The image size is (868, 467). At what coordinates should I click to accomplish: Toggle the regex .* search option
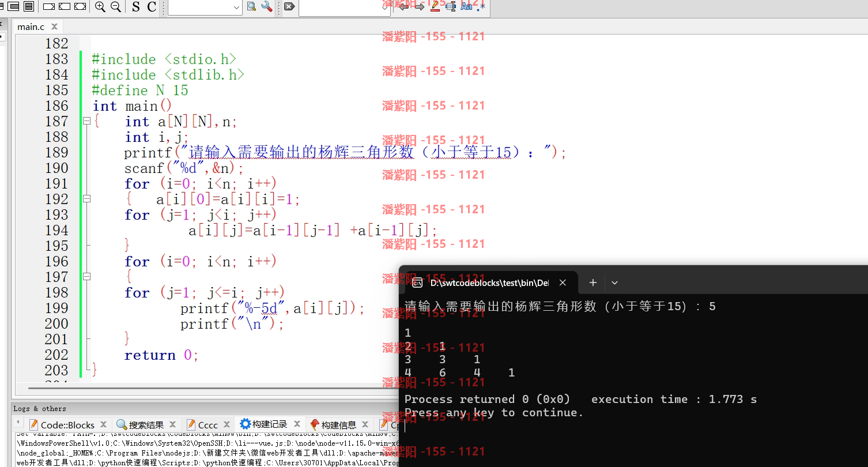click(481, 7)
